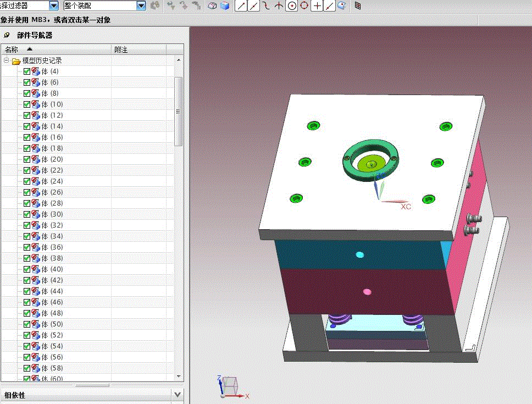
Task: Click the body icon of 体 (20)
Action: [36, 159]
